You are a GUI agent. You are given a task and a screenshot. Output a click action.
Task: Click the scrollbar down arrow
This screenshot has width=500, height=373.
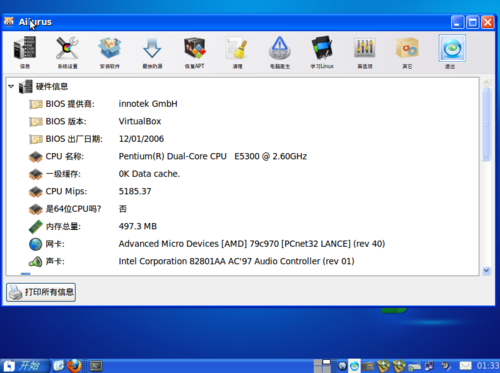(486, 271)
